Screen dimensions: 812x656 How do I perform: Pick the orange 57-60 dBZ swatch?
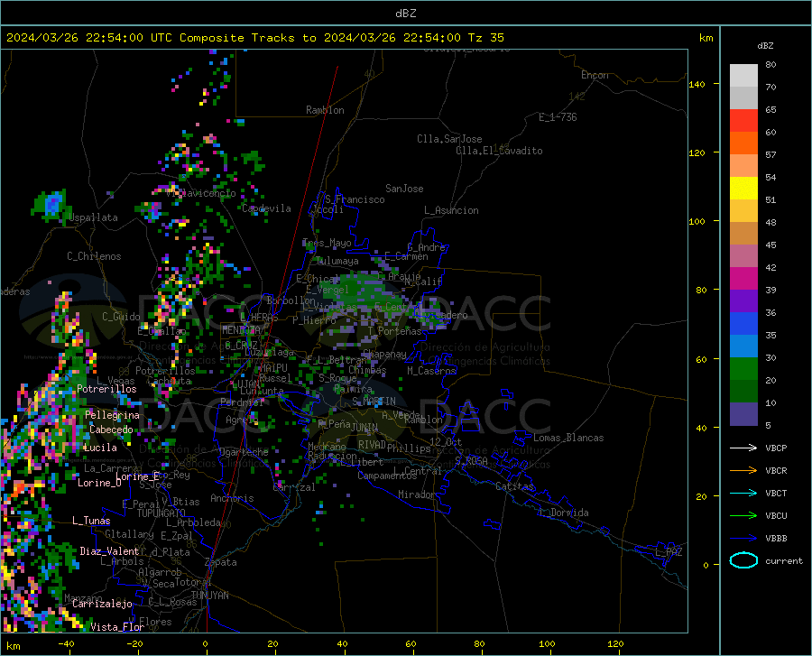[743, 143]
